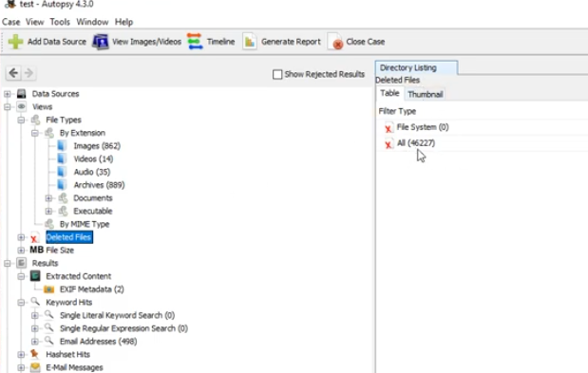Click the Data Sources drive icon

(22, 94)
